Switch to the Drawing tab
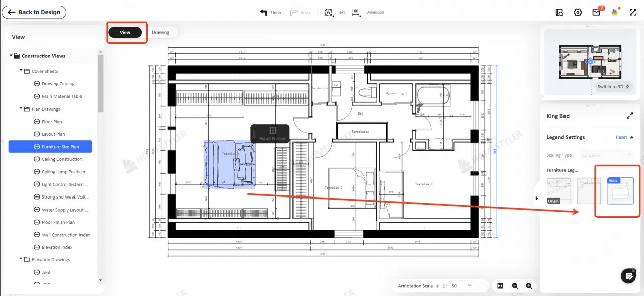The height and width of the screenshot is (296, 644). tap(160, 32)
